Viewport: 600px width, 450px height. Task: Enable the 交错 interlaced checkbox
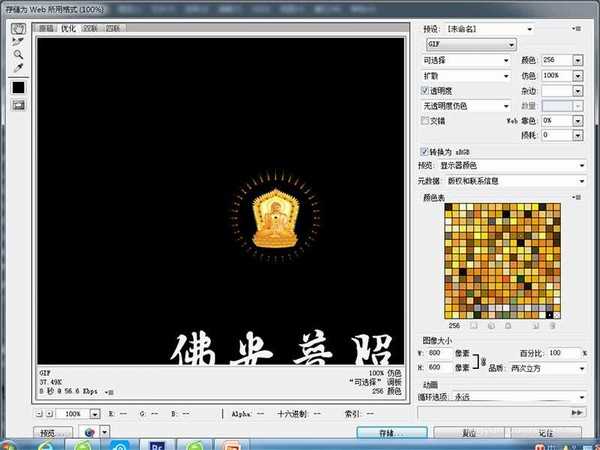click(425, 120)
